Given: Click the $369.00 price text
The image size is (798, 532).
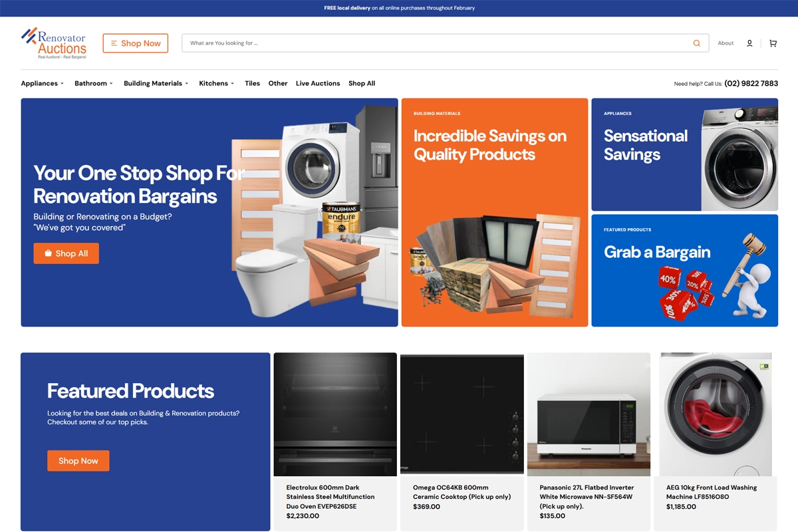Looking at the screenshot, I should point(426,507).
